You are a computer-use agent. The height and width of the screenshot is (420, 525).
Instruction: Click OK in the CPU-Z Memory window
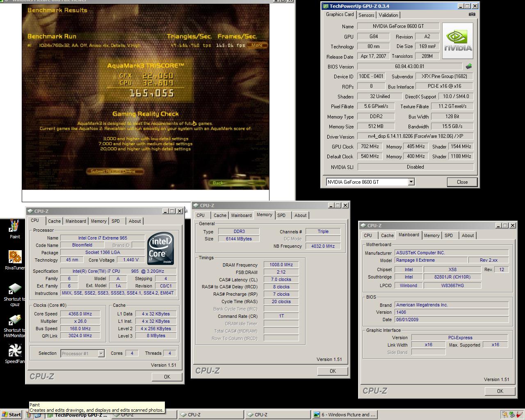[x=333, y=371]
